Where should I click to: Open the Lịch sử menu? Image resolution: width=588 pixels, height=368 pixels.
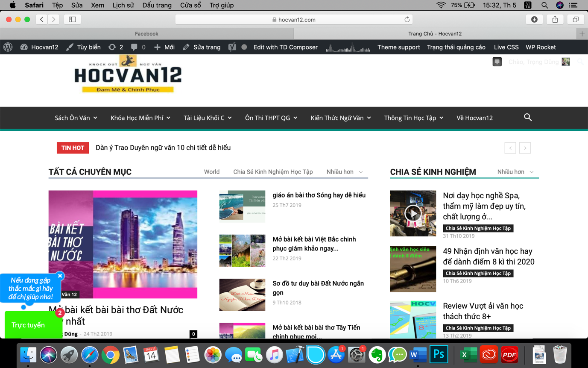click(123, 5)
